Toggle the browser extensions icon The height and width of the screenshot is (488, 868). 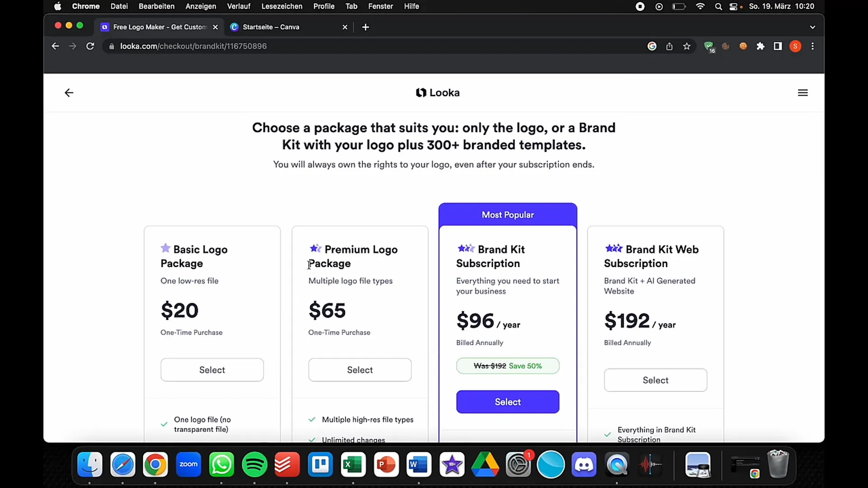761,46
